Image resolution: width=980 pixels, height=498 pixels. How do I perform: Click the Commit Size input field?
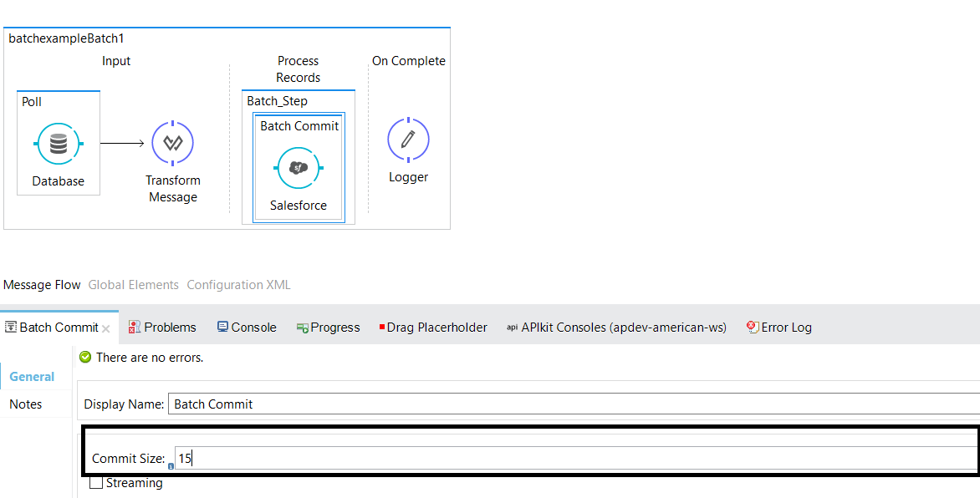point(576,459)
